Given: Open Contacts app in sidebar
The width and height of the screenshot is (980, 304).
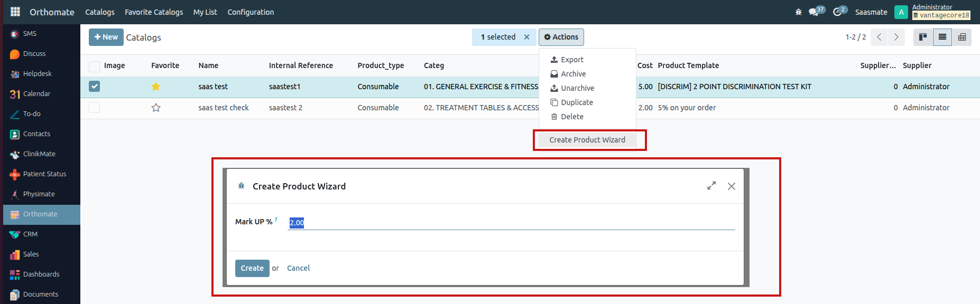Looking at the screenshot, I should (x=42, y=134).
